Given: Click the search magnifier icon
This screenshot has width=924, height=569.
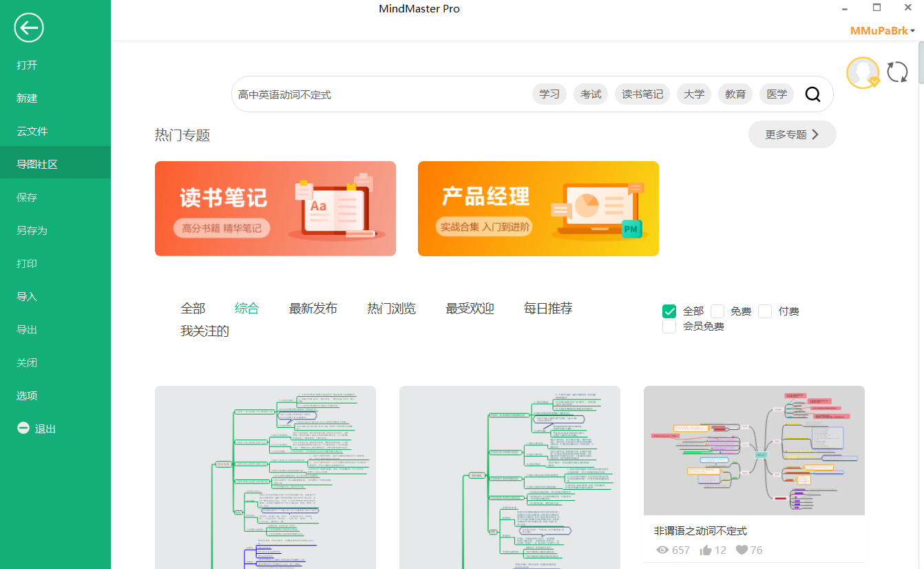Looking at the screenshot, I should coord(812,94).
